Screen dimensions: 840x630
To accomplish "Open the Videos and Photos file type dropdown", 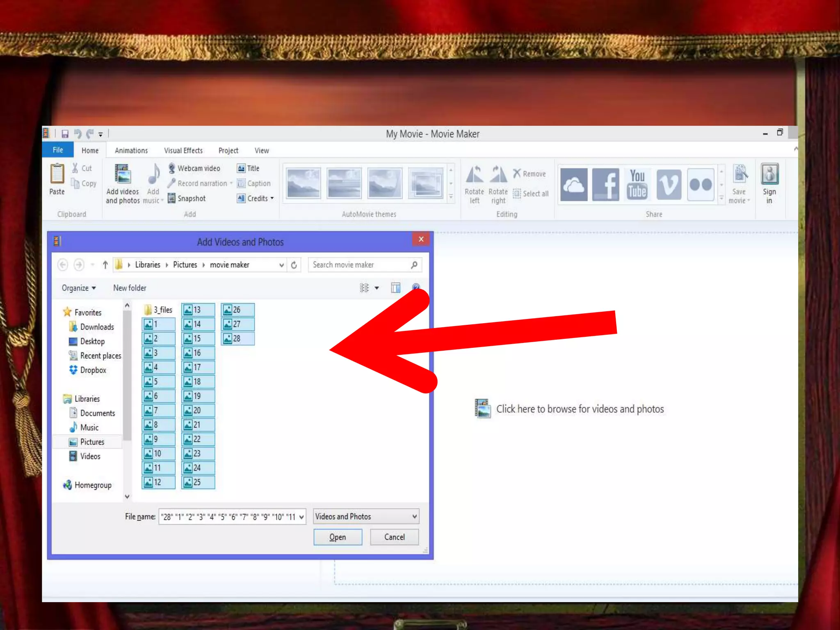I will [414, 516].
